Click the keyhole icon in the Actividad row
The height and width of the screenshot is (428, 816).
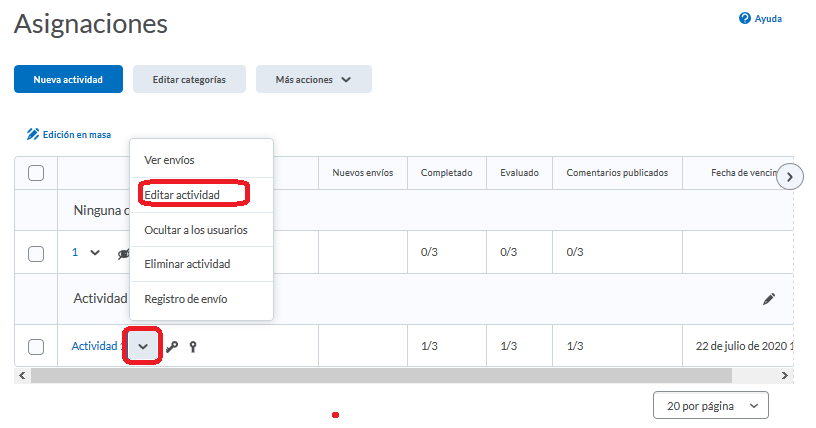193,347
